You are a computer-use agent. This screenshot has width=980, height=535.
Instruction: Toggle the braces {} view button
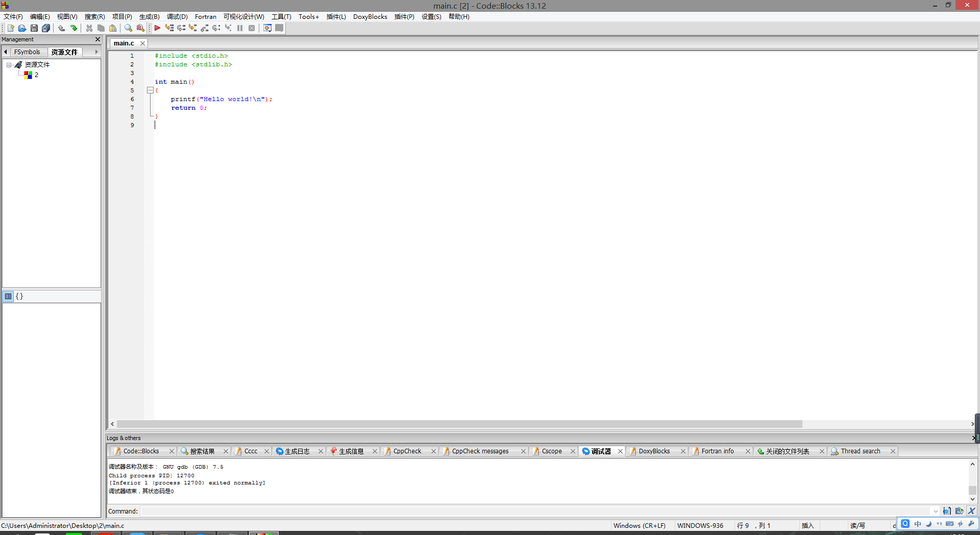click(x=19, y=296)
